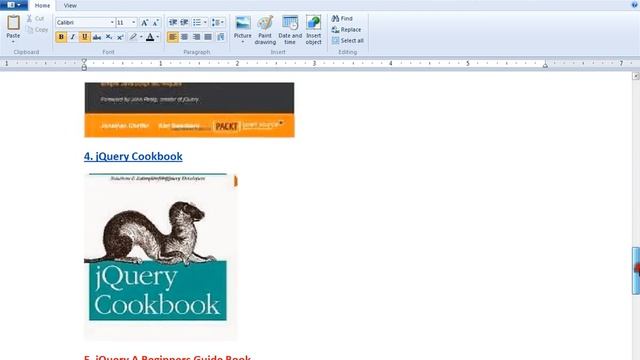Insert a Paint drawing

click(265, 30)
